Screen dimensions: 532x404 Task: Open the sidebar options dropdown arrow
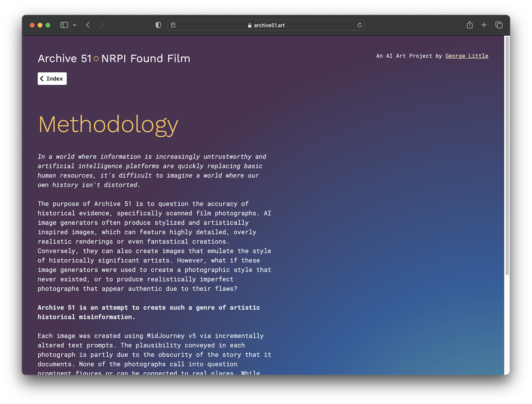point(75,25)
